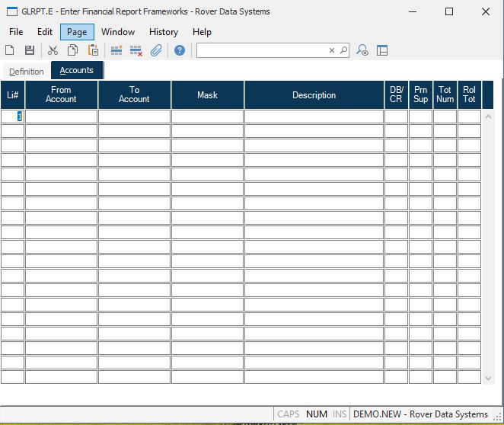
Task: Click the Insert row icon
Action: pos(116,50)
